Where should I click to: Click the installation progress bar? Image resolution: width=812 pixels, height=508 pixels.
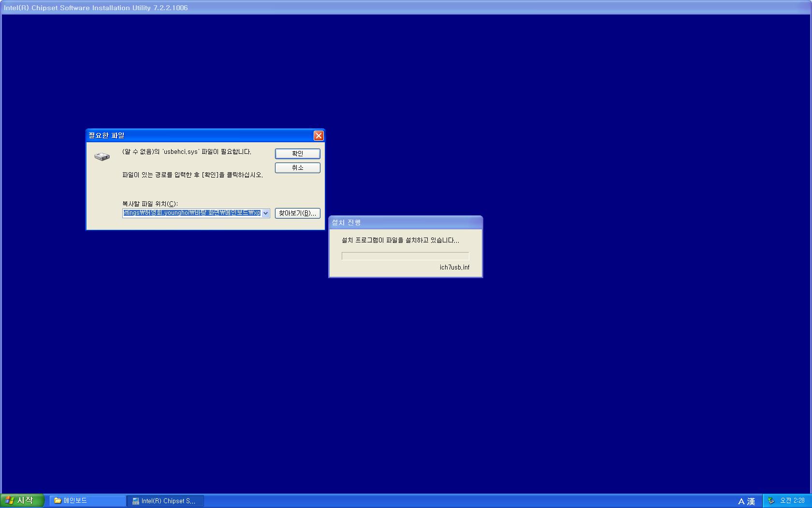[x=405, y=256]
